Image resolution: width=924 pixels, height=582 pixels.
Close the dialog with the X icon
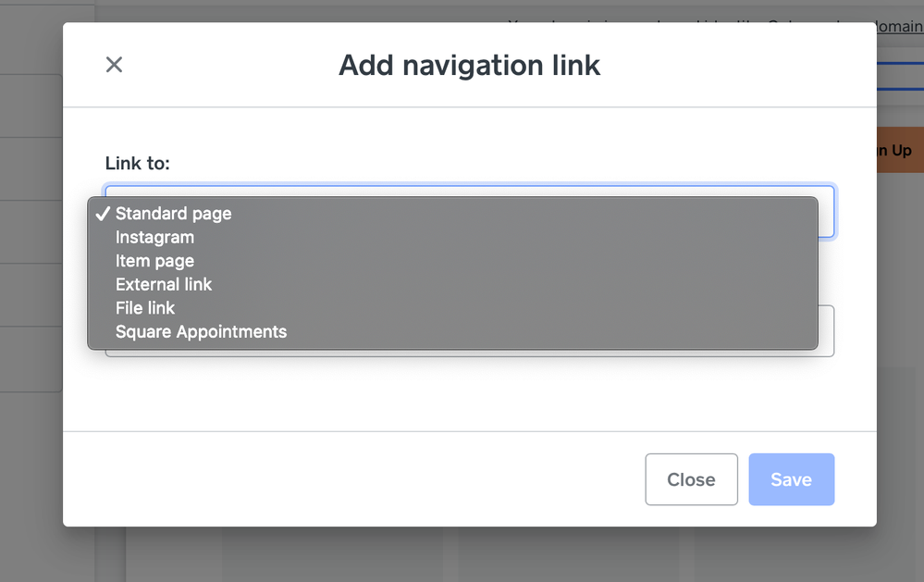[x=114, y=65]
